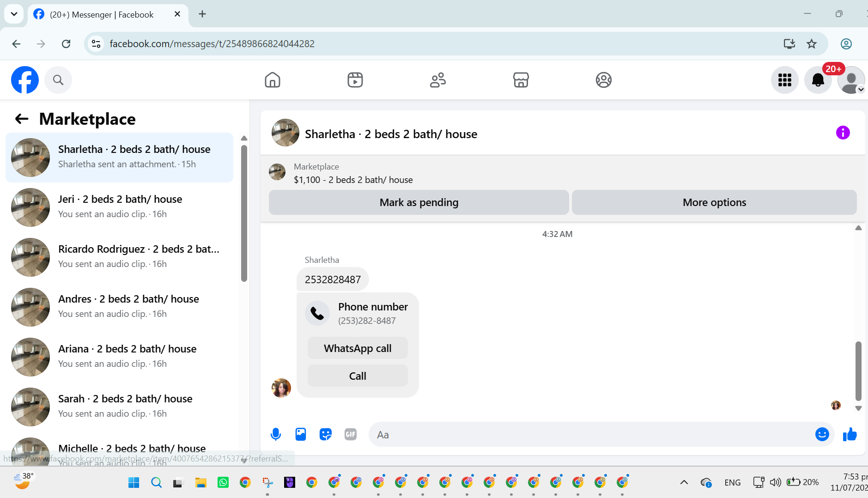Image resolution: width=868 pixels, height=498 pixels.
Task: Choose a GIF
Action: [351, 434]
